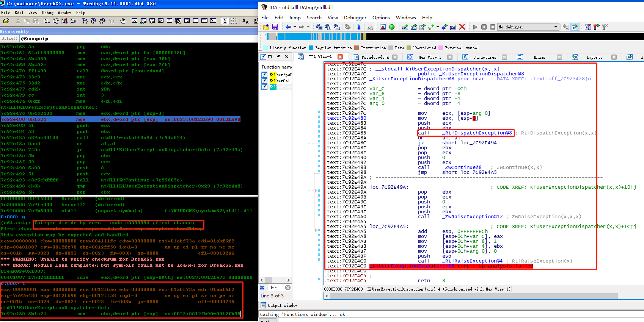The height and width of the screenshot is (322, 644).
Task: Open the Jump menu in IDA
Action: coord(295,18)
